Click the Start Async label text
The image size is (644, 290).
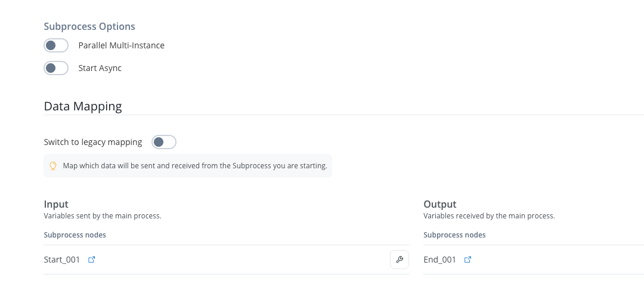(100, 68)
